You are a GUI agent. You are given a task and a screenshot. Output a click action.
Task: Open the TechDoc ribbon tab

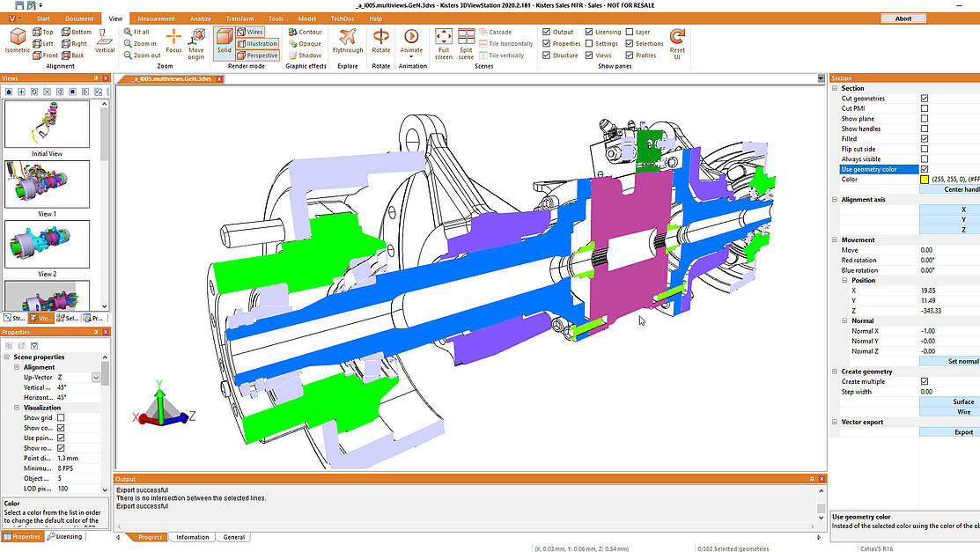click(x=342, y=18)
